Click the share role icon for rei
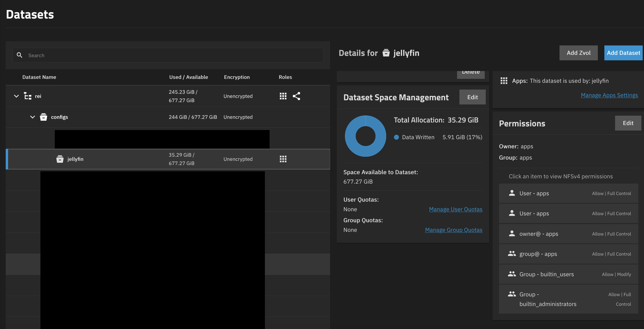The image size is (644, 329). [x=296, y=96]
